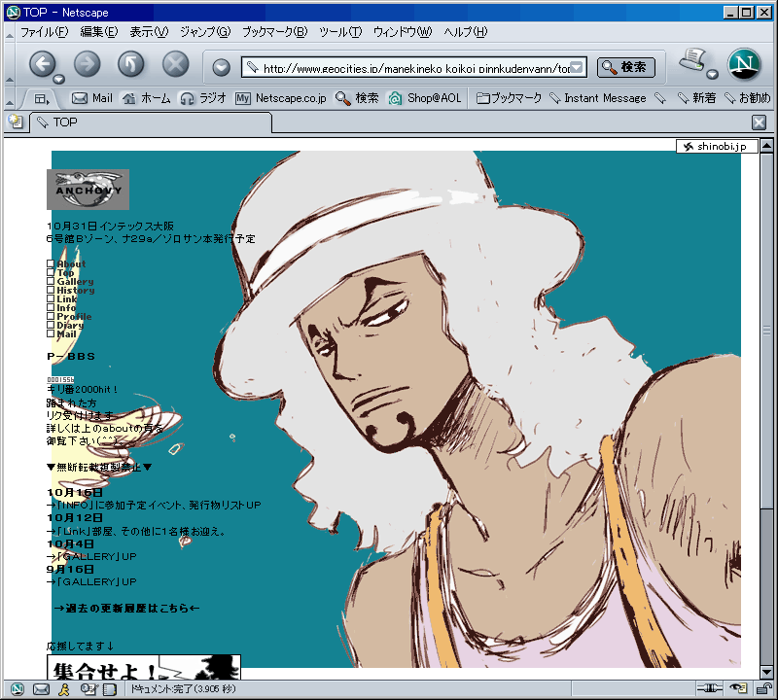The width and height of the screenshot is (778, 700).
Task: Open the ヘルプ(H) menu
Action: tap(466, 32)
